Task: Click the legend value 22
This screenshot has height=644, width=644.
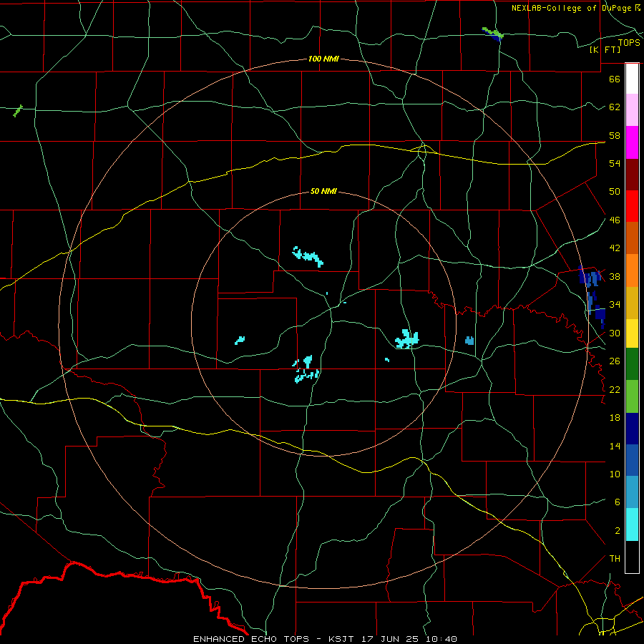Action: (615, 389)
